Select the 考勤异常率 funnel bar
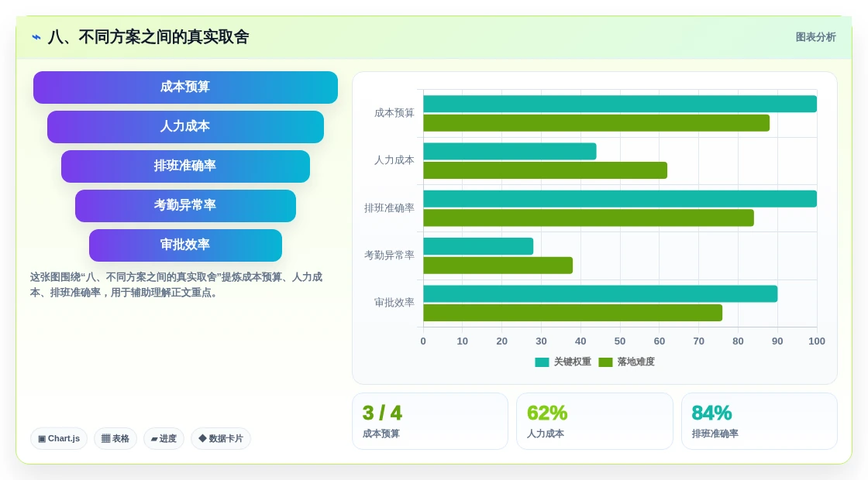This screenshot has width=868, height=480. pyautogui.click(x=185, y=206)
